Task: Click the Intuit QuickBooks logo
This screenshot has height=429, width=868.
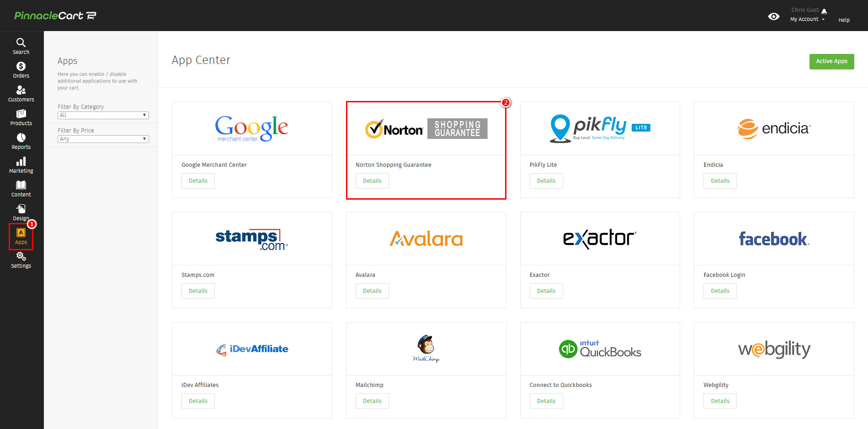Action: pyautogui.click(x=600, y=349)
